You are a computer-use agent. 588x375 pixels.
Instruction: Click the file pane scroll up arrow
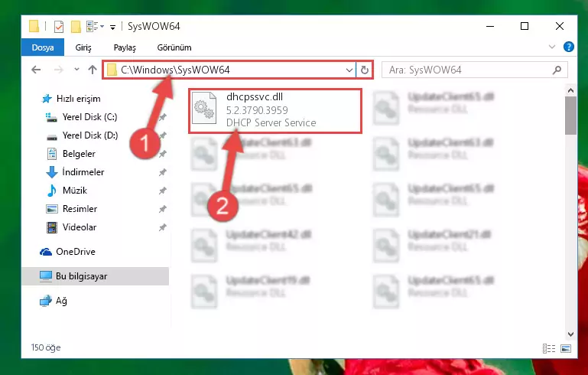point(570,90)
